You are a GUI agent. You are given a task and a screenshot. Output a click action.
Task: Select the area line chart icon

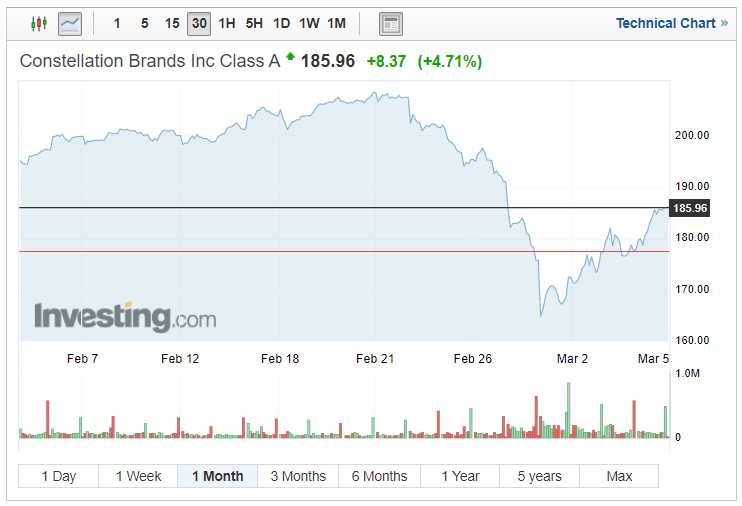click(x=70, y=23)
